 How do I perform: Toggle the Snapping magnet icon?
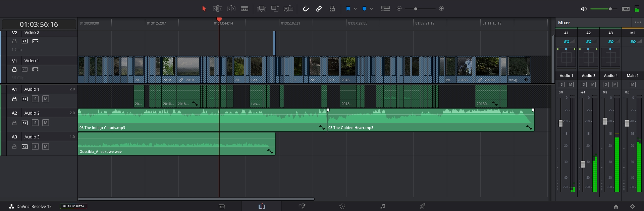pos(306,9)
